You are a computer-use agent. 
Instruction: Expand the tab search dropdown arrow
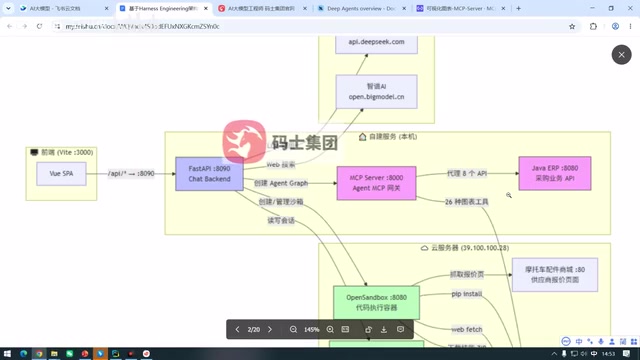point(8,8)
